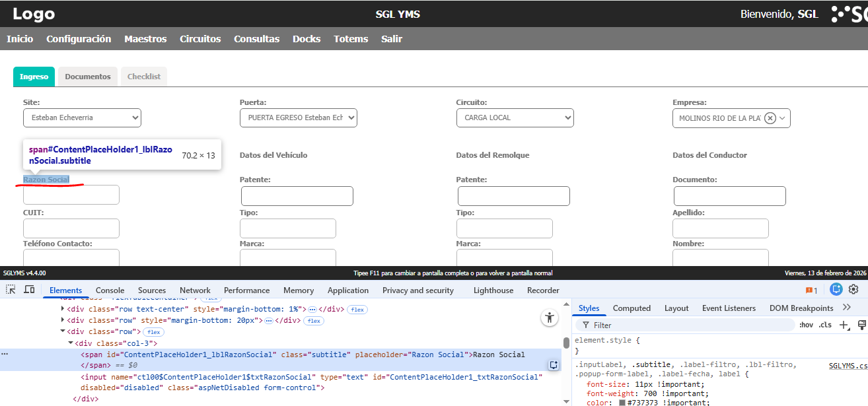The width and height of the screenshot is (868, 406).
Task: Click the CUIT input field
Action: (x=71, y=228)
